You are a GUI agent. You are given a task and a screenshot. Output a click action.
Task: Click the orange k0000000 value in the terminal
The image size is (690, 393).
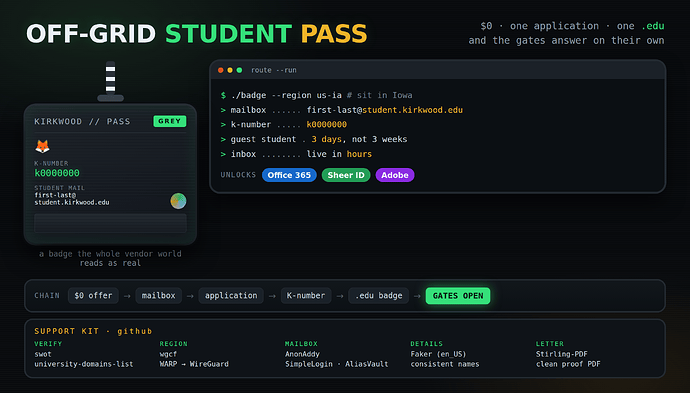click(x=327, y=125)
